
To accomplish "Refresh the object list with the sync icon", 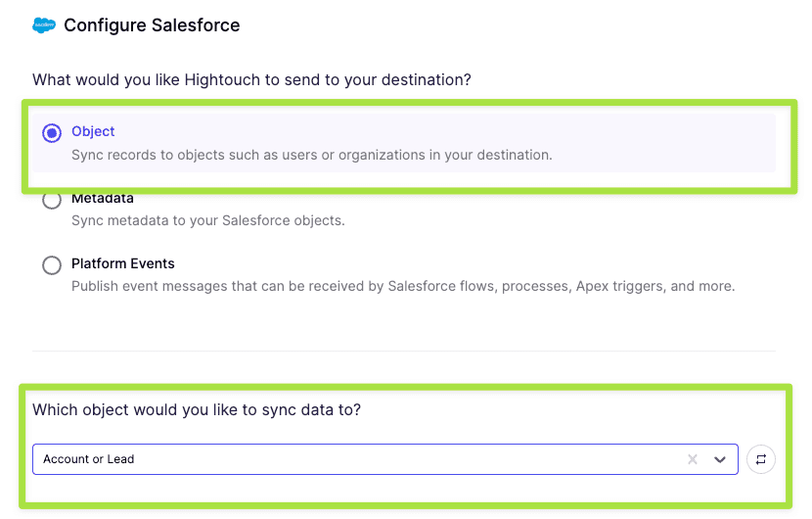I will (761, 459).
